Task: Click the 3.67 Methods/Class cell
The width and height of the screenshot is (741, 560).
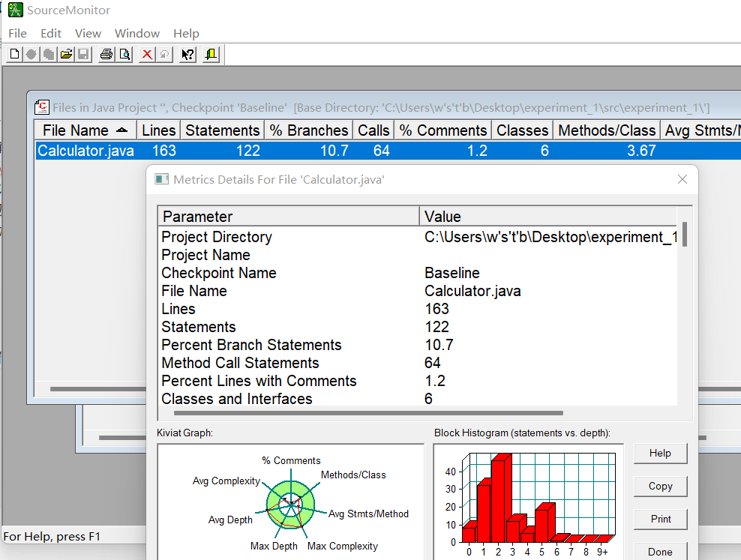Action: 640,151
